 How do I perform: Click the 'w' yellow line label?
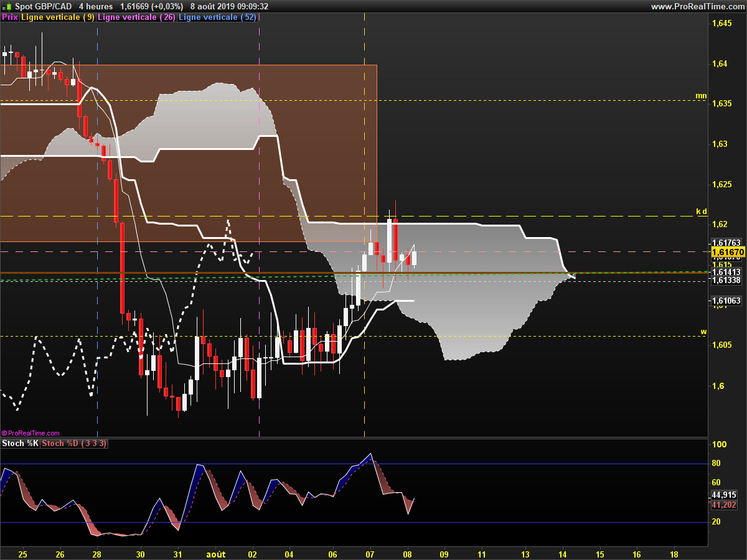click(x=703, y=332)
